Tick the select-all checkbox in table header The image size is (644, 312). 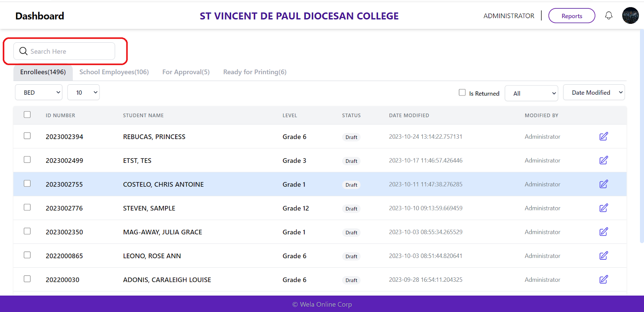[x=27, y=114]
